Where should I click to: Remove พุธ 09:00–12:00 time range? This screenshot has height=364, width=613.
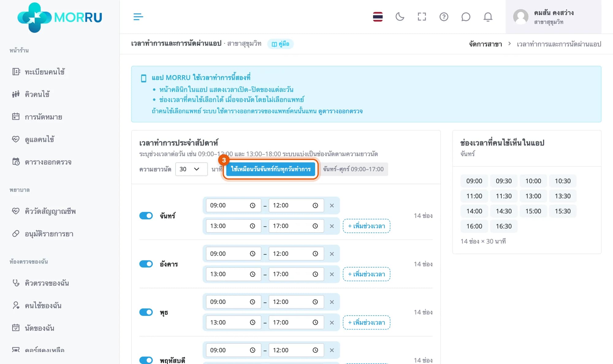pyautogui.click(x=332, y=302)
